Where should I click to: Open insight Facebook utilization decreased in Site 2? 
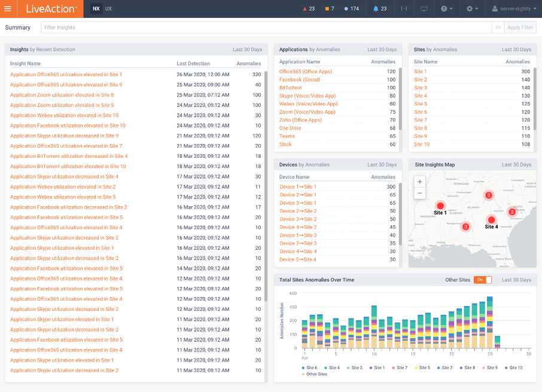pos(68,207)
